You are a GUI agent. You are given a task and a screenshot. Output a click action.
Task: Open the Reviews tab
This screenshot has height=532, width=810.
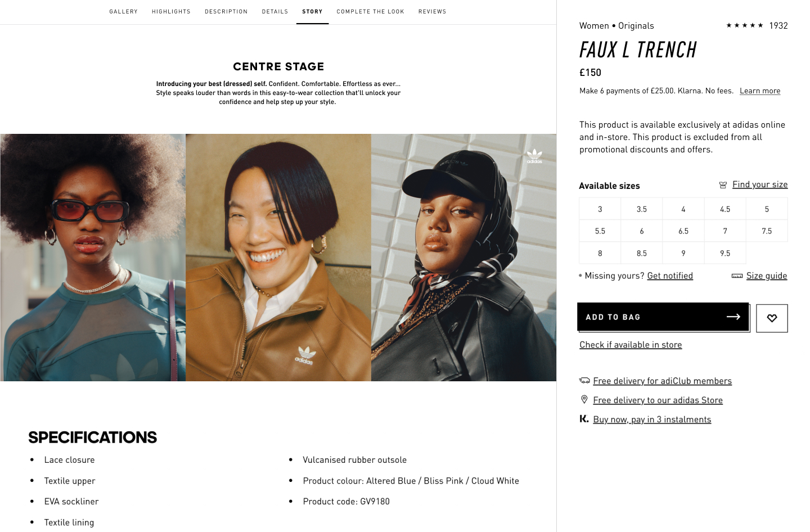click(433, 12)
